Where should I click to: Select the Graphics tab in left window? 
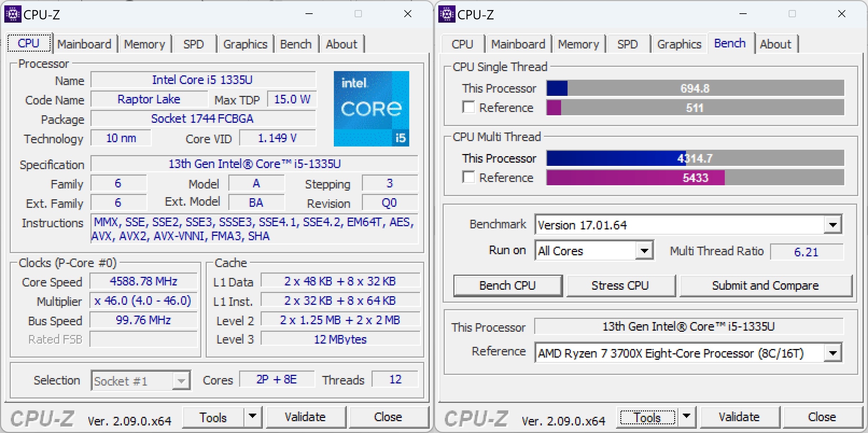coord(245,44)
